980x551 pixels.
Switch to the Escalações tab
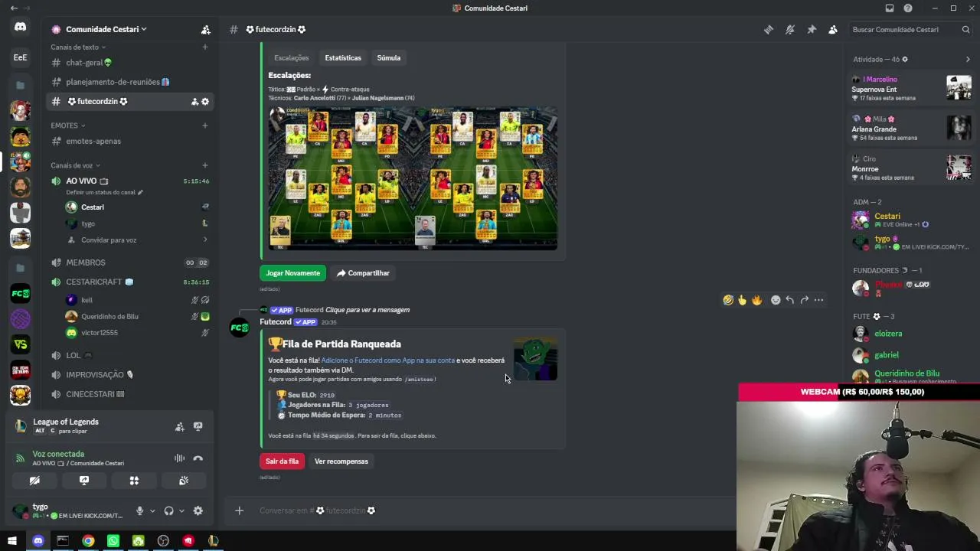(292, 58)
